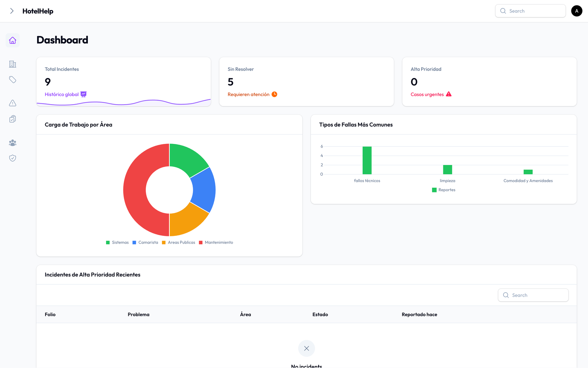Select the tag icon in sidebar
Screen dimensions: 588x368
(12, 80)
